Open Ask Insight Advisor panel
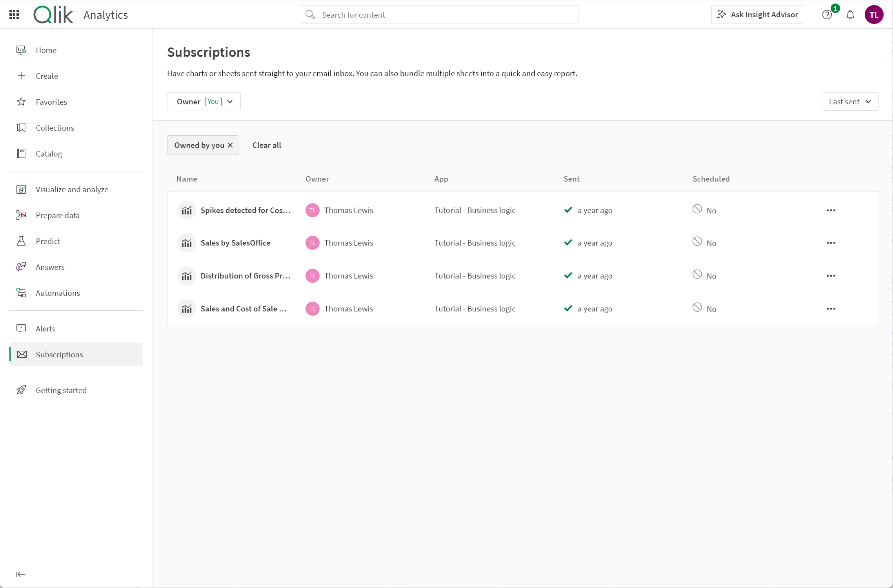Image resolution: width=893 pixels, height=588 pixels. point(757,15)
